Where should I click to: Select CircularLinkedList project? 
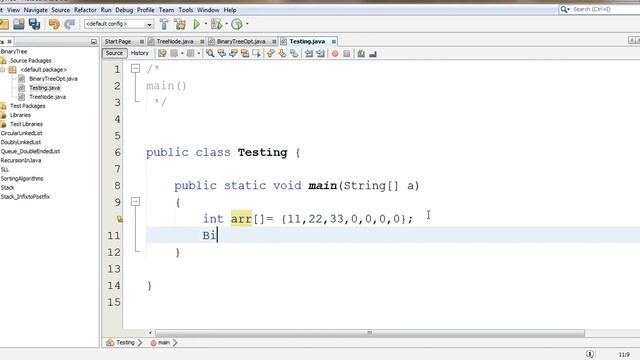coord(21,133)
